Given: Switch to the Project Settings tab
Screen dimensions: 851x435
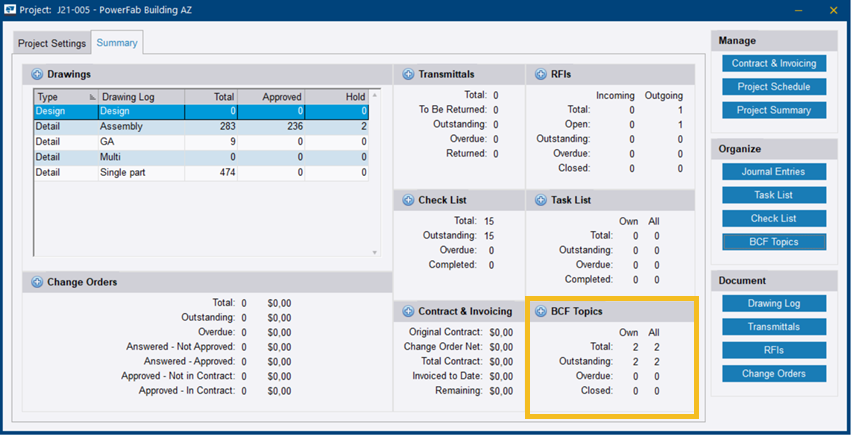Looking at the screenshot, I should pos(52,43).
